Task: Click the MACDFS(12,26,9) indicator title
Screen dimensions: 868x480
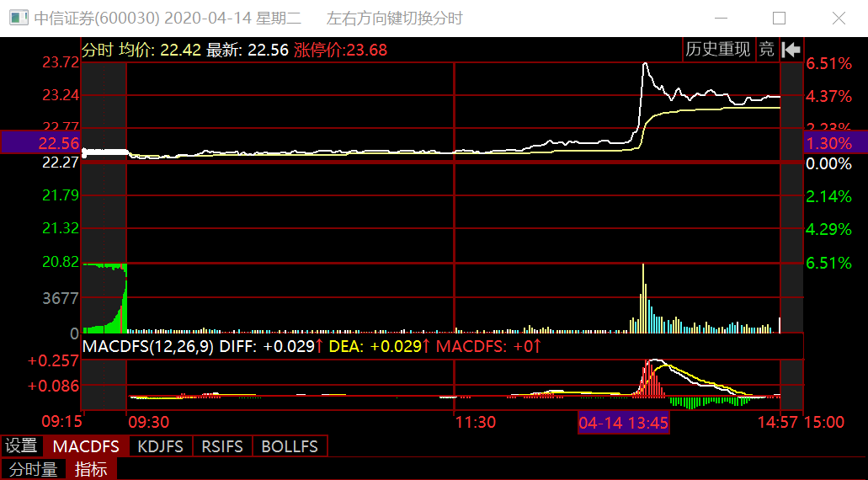Action: (146, 346)
